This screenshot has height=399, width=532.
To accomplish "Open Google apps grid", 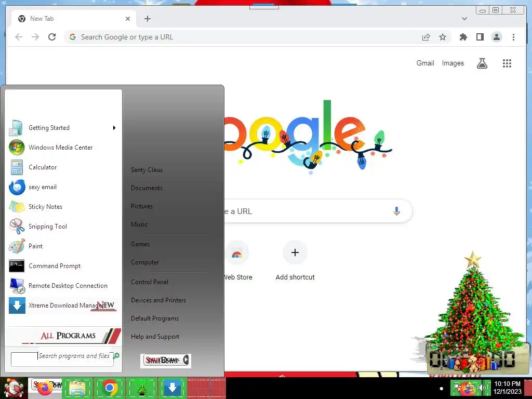I will 507,63.
